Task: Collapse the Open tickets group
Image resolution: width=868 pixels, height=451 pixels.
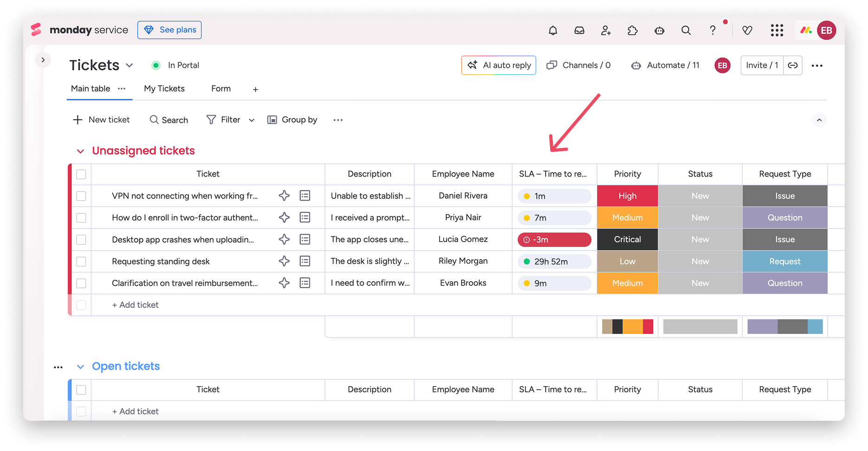Action: click(x=80, y=366)
